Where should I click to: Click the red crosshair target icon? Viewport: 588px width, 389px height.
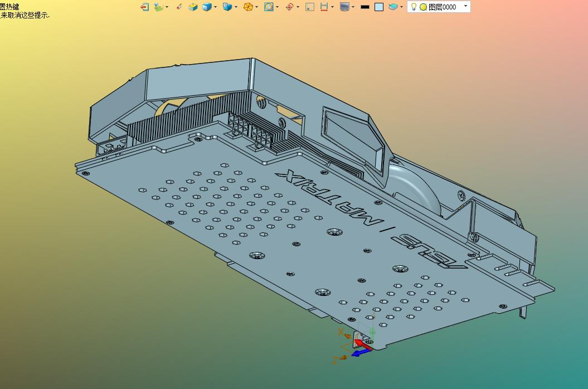click(x=289, y=7)
